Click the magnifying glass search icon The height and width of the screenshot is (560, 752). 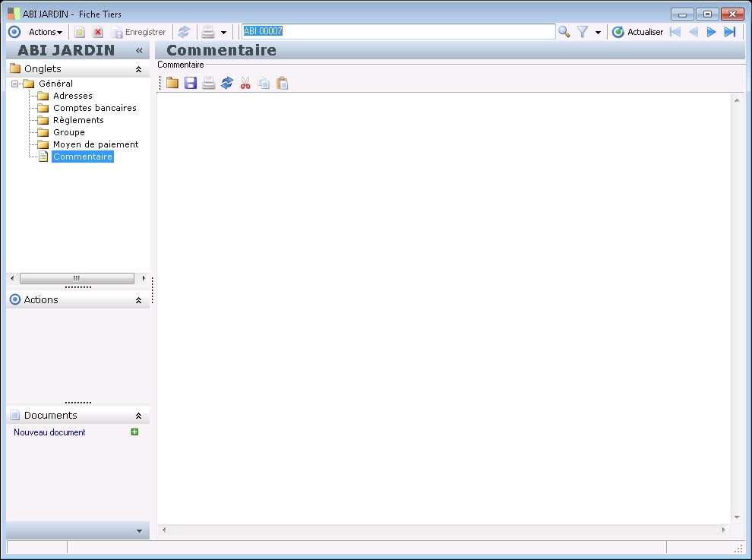tap(564, 32)
